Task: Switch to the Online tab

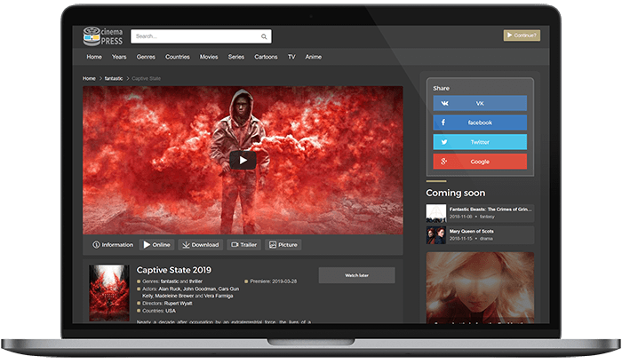Action: 156,244
